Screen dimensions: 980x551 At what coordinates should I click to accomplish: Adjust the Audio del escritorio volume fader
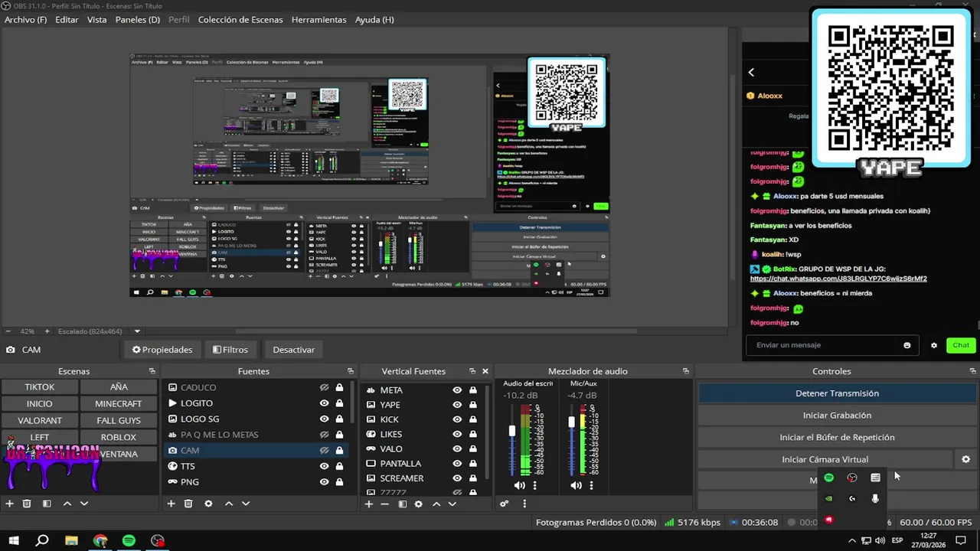tap(512, 431)
